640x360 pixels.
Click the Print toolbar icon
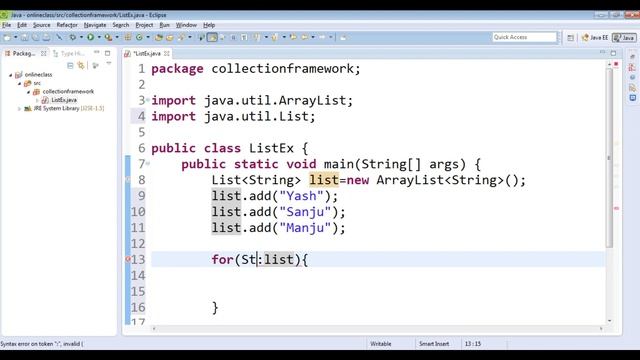pos(47,38)
